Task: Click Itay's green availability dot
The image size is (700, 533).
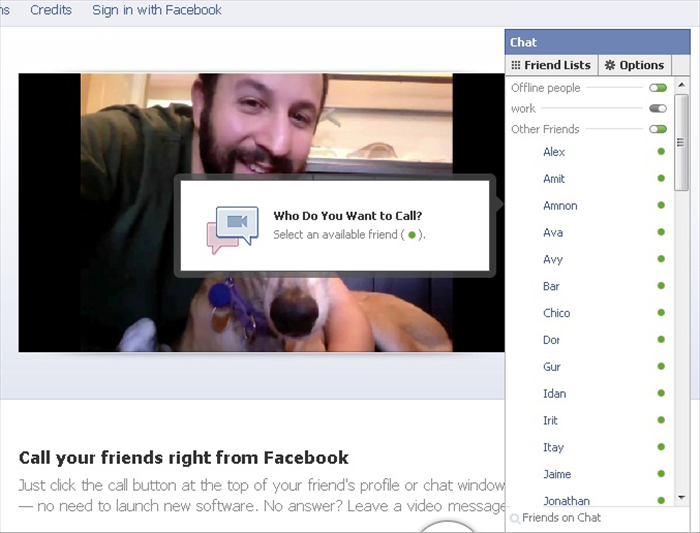Action: coord(661,447)
